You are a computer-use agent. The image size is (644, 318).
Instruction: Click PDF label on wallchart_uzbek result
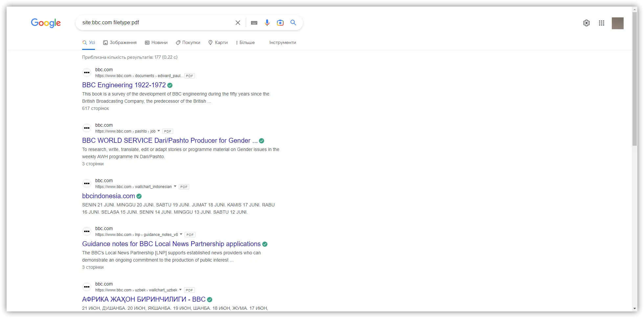pyautogui.click(x=189, y=290)
